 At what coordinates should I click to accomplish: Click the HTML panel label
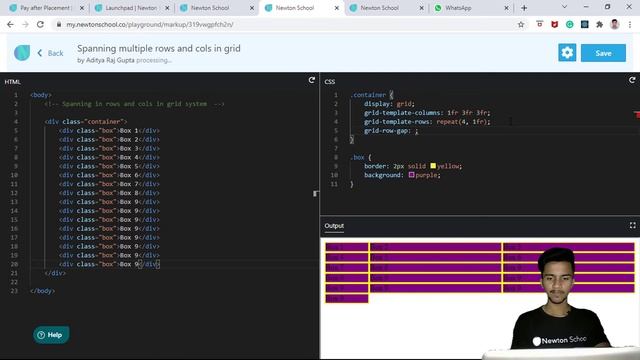pyautogui.click(x=12, y=82)
